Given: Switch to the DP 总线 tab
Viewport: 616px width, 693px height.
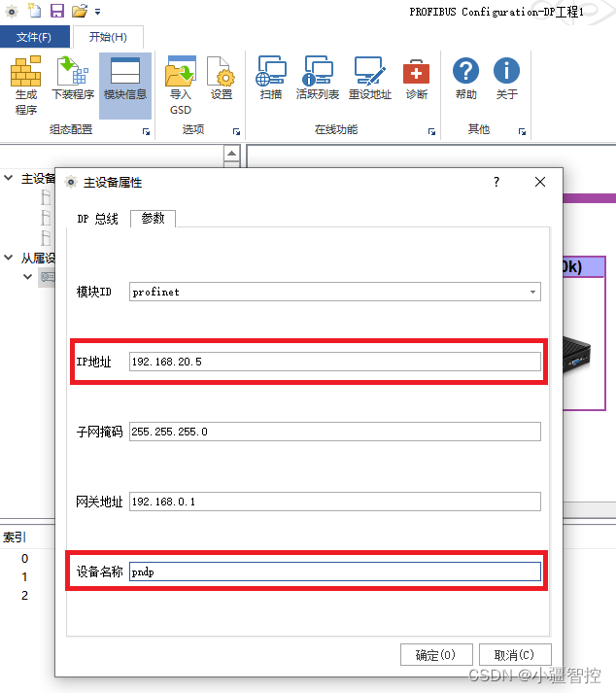Looking at the screenshot, I should 97,219.
